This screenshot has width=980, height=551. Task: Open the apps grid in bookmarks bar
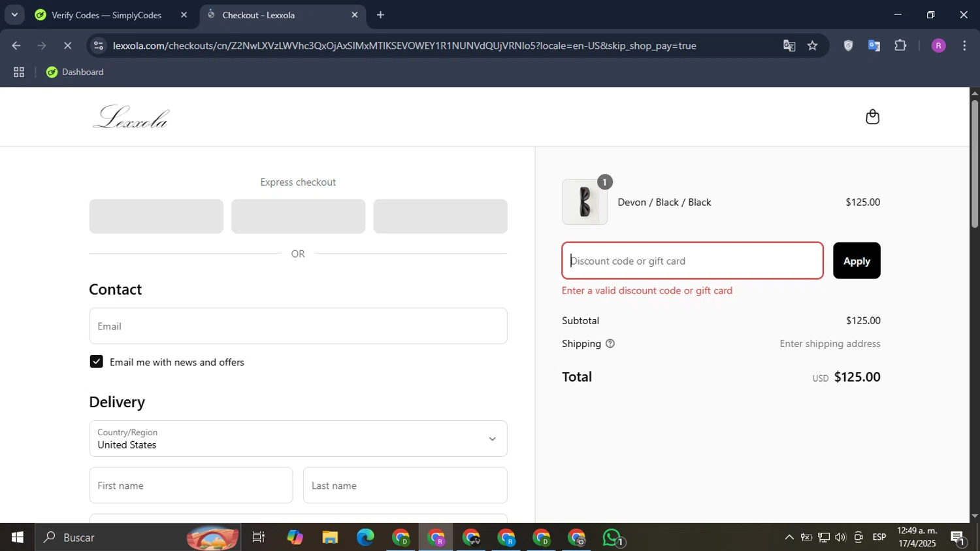[19, 72]
